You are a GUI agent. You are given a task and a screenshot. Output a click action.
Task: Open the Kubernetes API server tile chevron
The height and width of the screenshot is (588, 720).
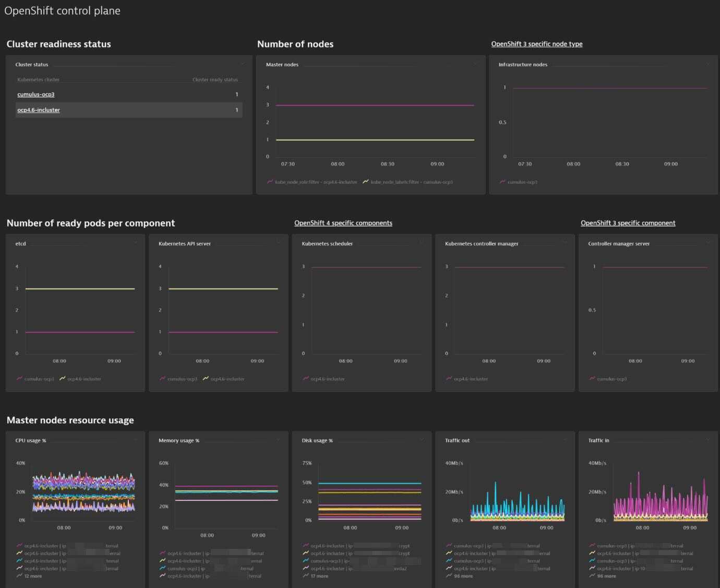279,243
